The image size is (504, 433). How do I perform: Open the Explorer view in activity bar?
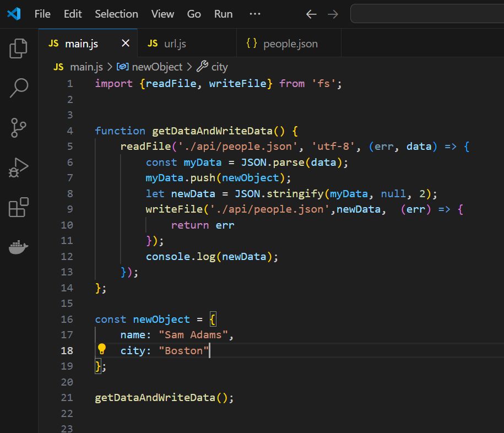[x=18, y=48]
